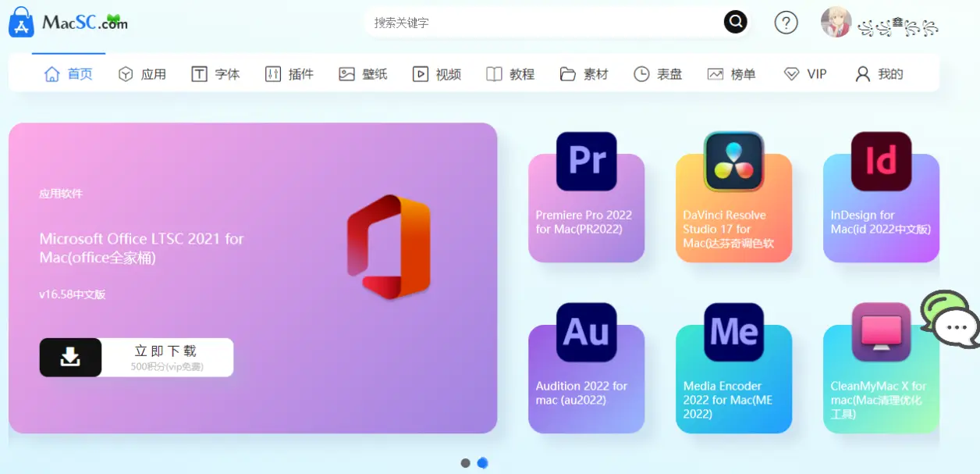980x474 pixels.
Task: Click the play icon beside 视频
Action: pos(421,74)
